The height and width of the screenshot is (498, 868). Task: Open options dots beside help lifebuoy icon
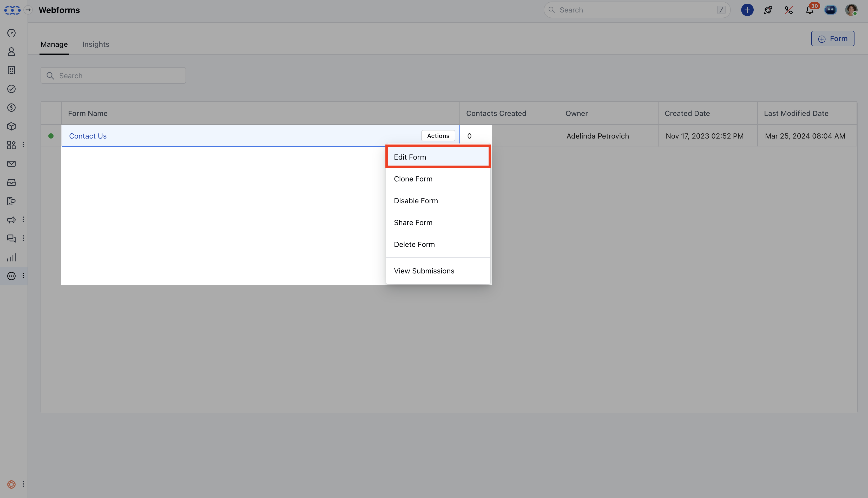point(23,484)
